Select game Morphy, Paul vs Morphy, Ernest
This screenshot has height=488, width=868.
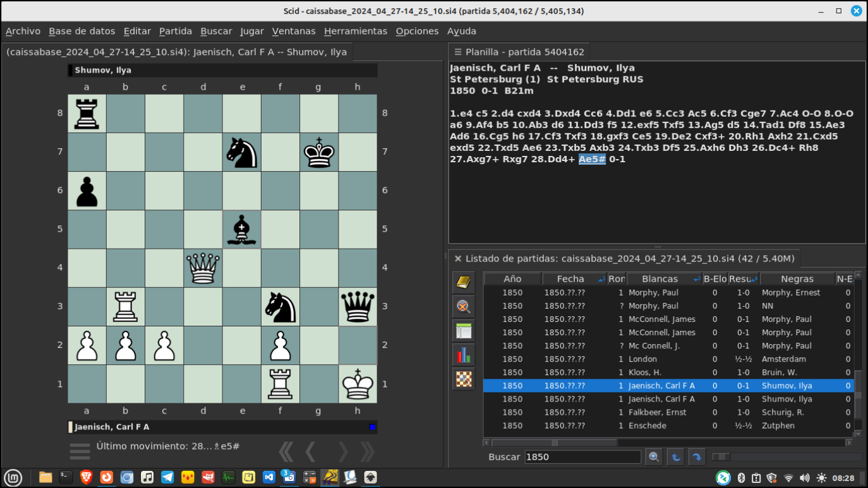tap(668, 293)
